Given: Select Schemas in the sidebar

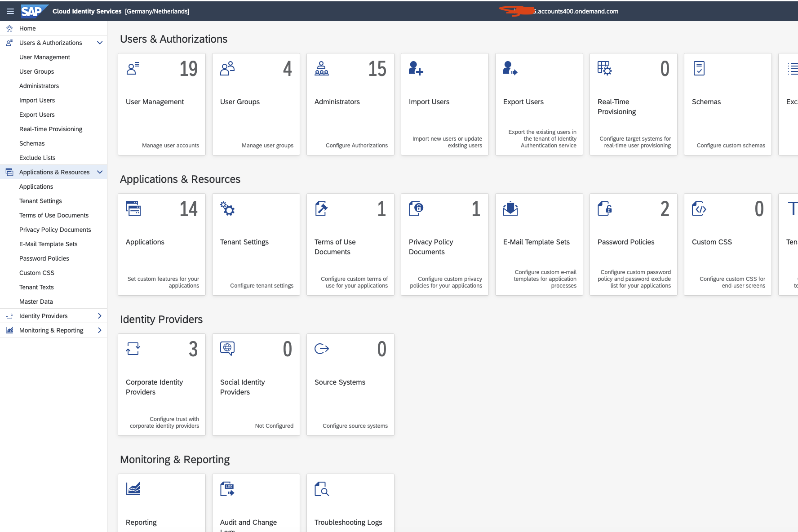Looking at the screenshot, I should click(53, 143).
